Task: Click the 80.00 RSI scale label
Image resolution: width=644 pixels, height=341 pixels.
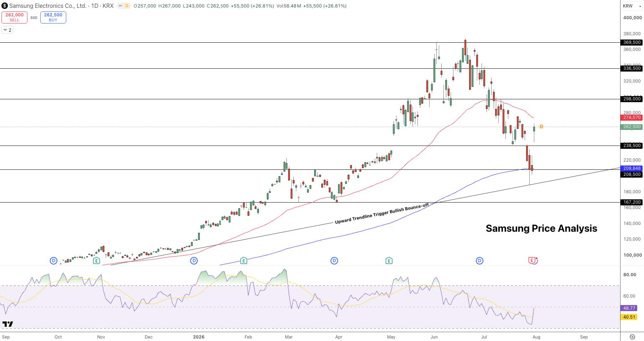Action: pyautogui.click(x=630, y=275)
